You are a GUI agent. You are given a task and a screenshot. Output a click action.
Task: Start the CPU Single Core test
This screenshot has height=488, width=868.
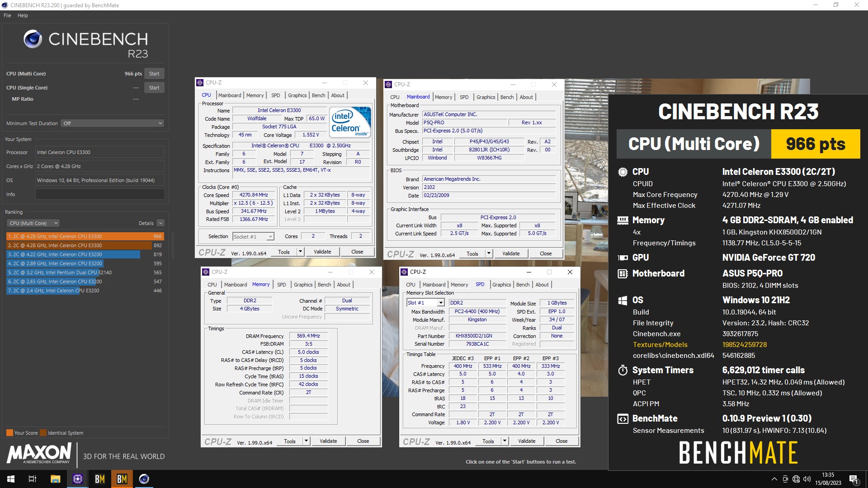(x=154, y=88)
